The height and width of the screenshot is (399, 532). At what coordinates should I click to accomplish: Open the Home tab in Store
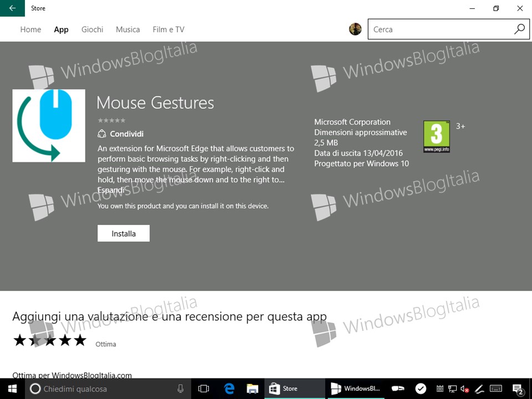[x=30, y=29]
